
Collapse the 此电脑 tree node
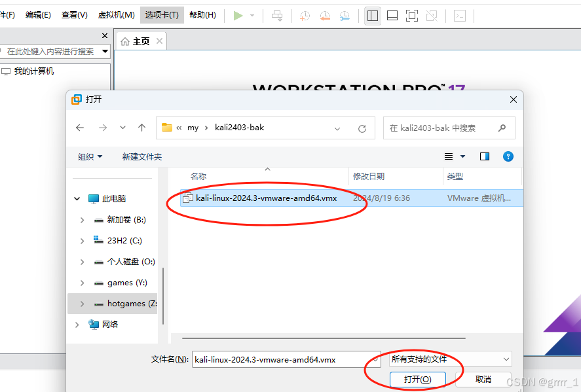77,199
